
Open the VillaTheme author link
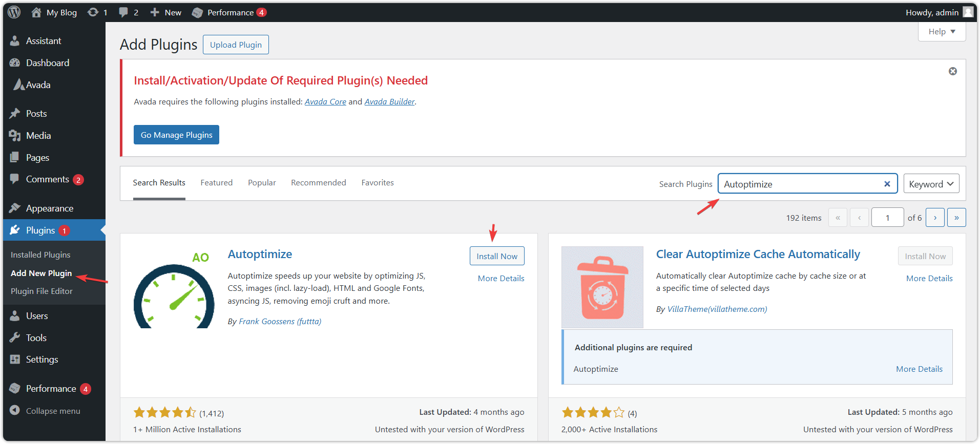(x=717, y=309)
